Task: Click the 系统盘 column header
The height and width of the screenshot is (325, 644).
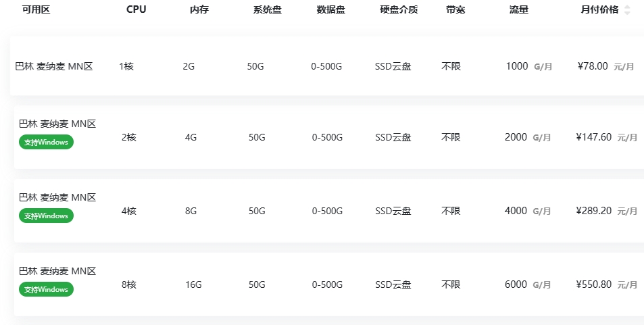Action: point(267,10)
